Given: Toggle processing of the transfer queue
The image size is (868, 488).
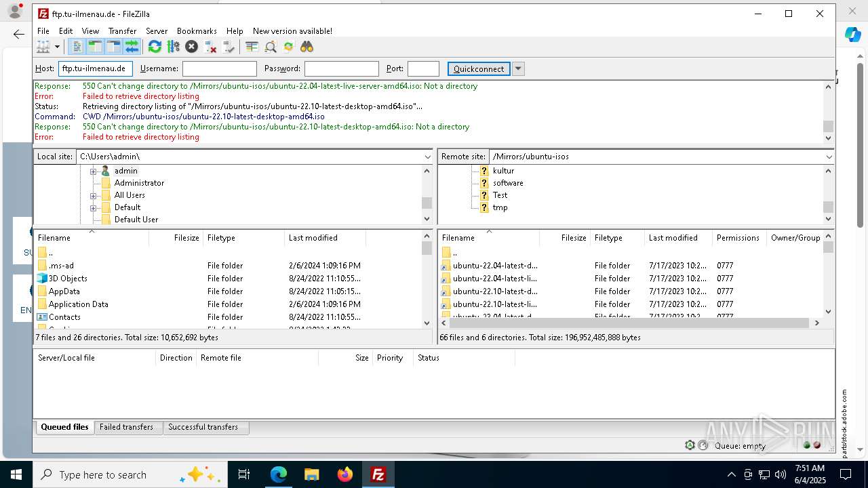Looking at the screenshot, I should [173, 47].
